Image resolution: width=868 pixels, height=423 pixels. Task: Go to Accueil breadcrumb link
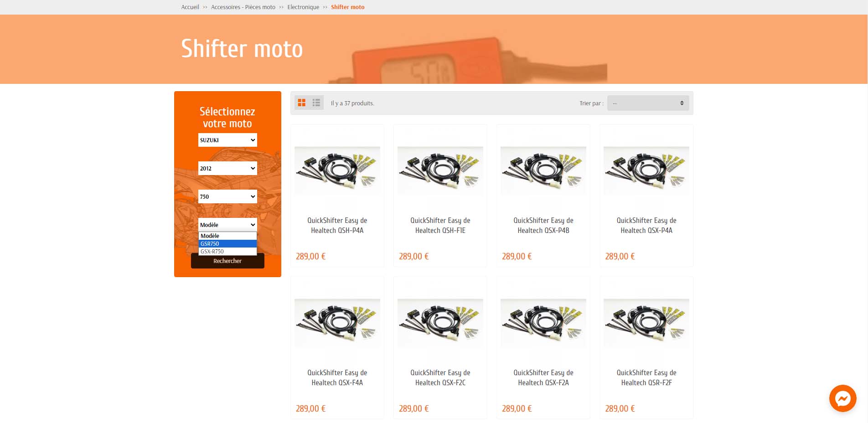190,7
